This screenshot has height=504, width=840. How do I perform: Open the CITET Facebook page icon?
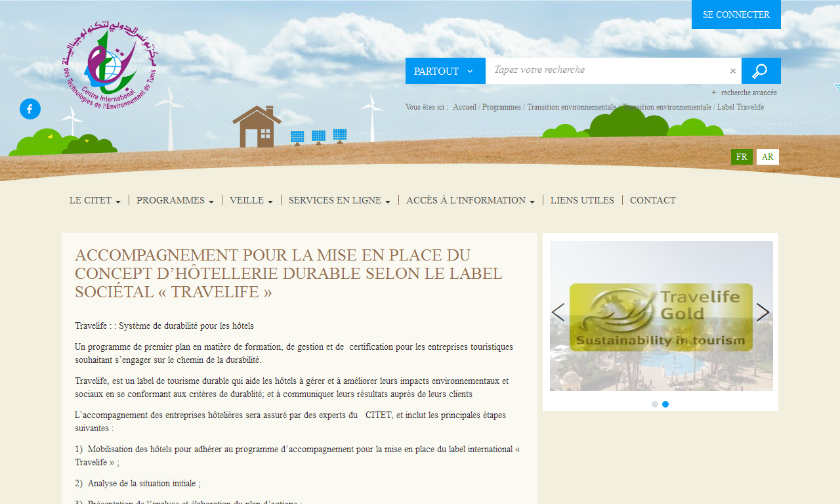coord(30,109)
